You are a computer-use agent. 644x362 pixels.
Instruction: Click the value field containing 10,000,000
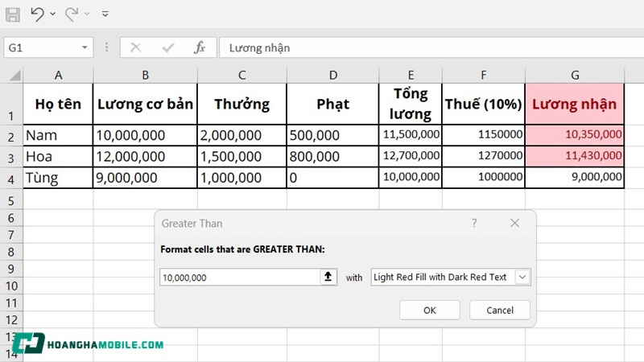pos(240,278)
